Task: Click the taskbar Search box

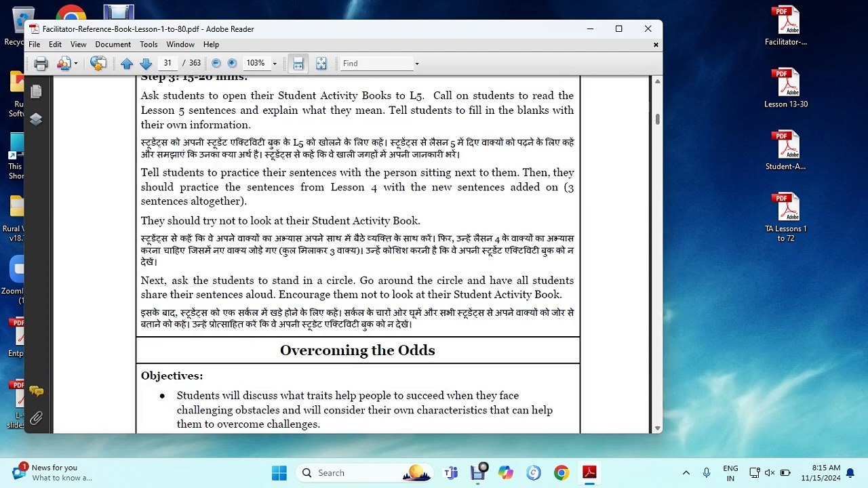Action: (365, 473)
